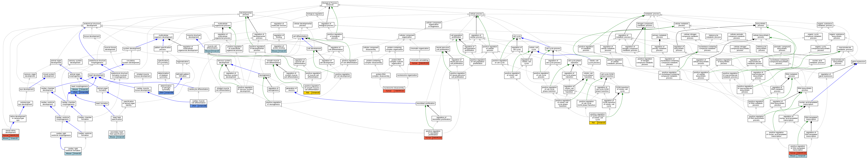This screenshot has width=868, height=159.
Task: Click 'nucleic acid-templated transcription' node
Action: pos(808,103)
